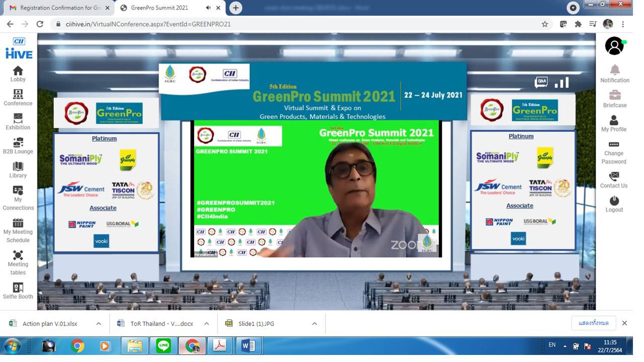The height and width of the screenshot is (362, 644).
Task: Click Nippon Paint logo on right board
Action: coord(499,222)
